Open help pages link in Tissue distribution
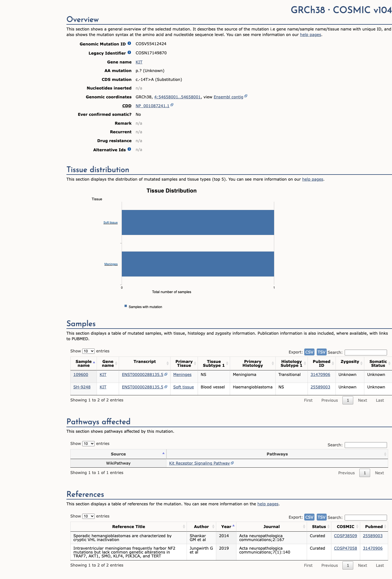Screen dimensions: 392x579 pyautogui.click(x=313, y=179)
